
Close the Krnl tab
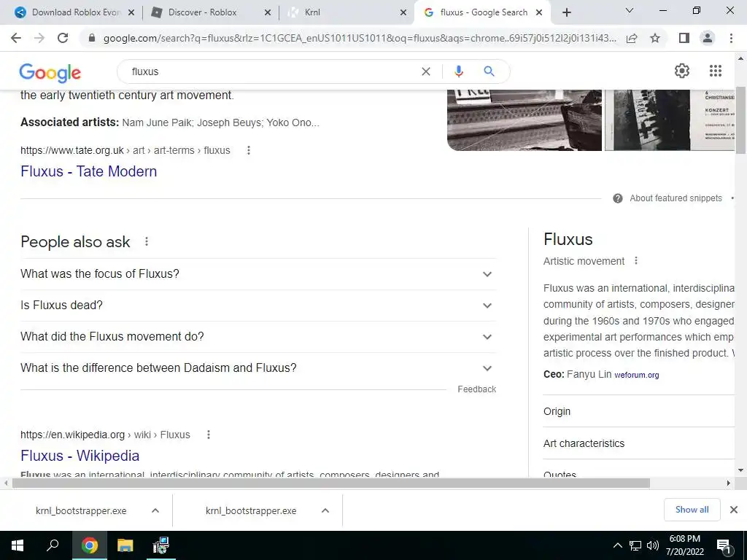click(403, 12)
